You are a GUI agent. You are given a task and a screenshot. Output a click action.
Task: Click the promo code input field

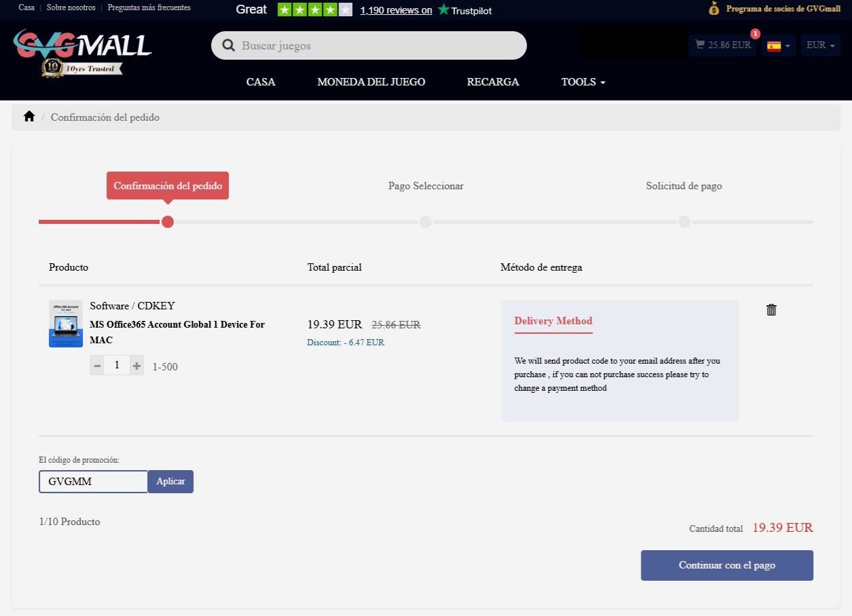[94, 482]
